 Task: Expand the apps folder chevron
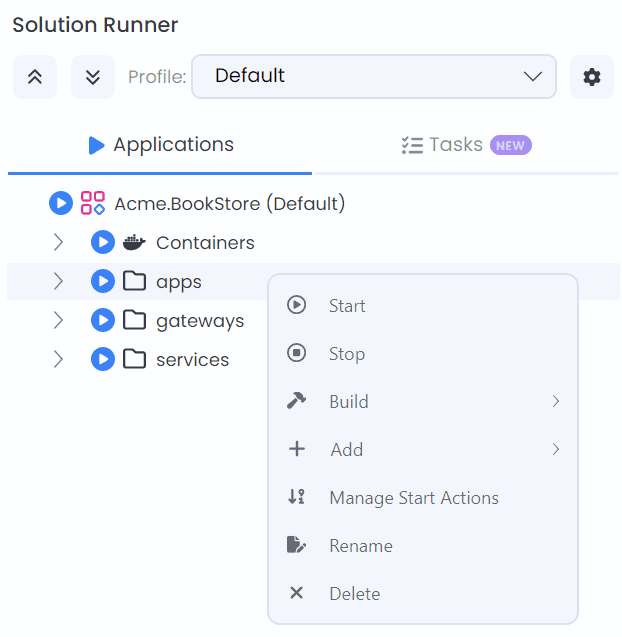58,282
